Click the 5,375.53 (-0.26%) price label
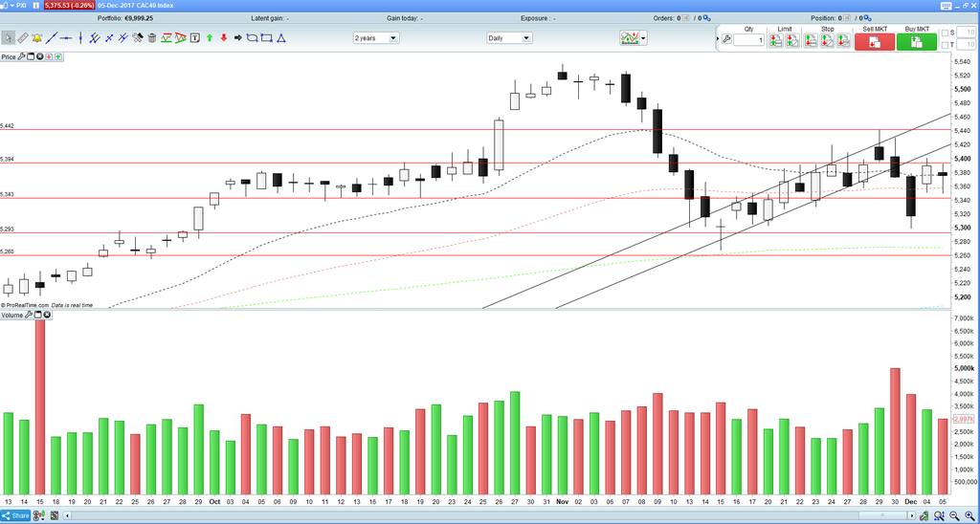980x524 pixels. (69, 6)
